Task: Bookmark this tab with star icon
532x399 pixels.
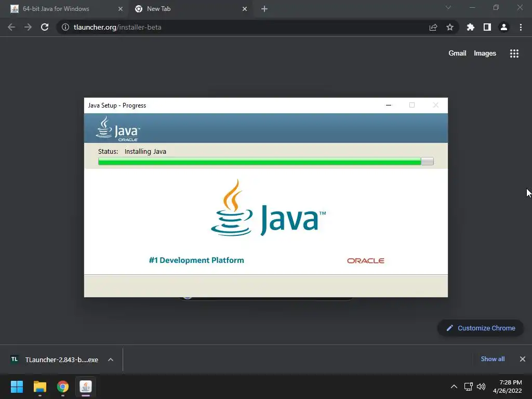Action: [450, 27]
